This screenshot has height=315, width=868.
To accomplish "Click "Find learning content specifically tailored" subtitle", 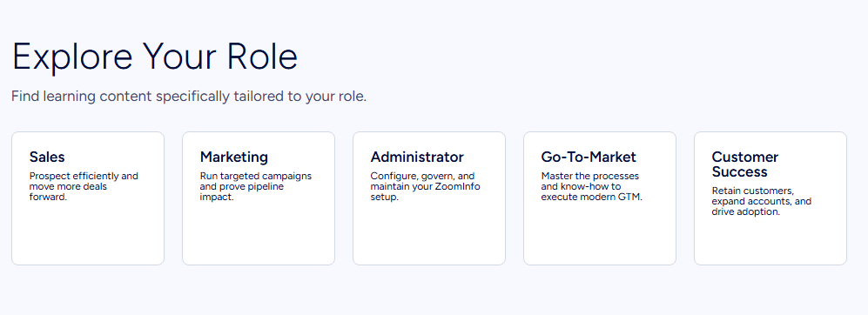I will pos(189,97).
